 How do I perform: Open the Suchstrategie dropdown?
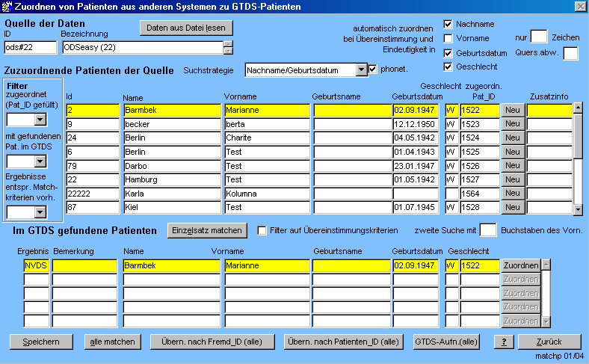[x=361, y=70]
